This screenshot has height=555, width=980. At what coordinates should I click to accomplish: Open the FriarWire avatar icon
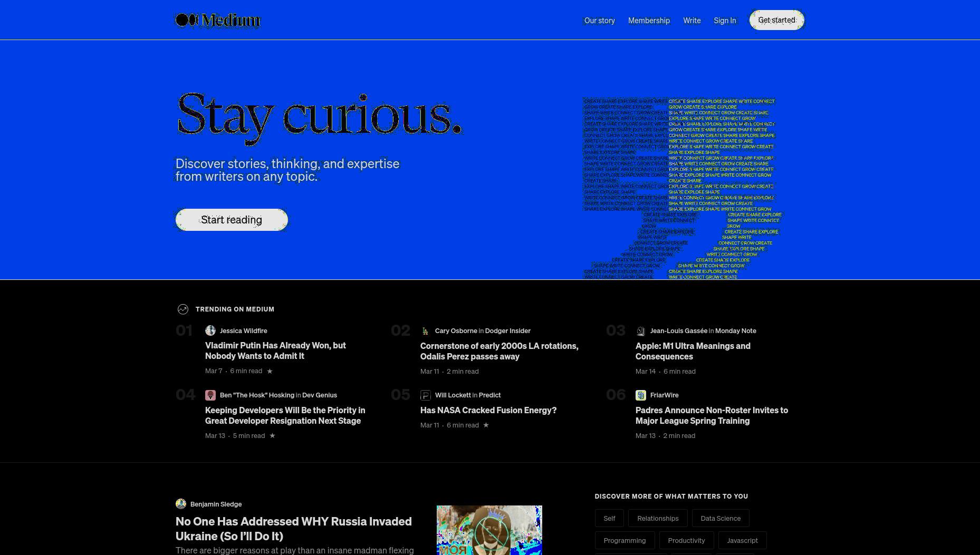point(641,395)
